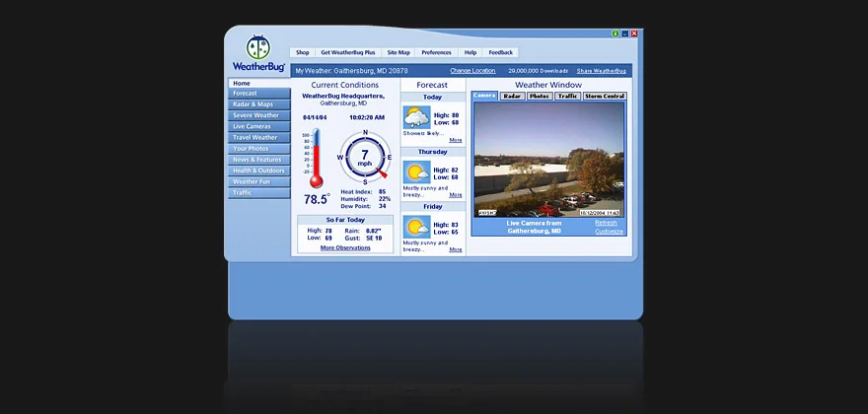Screen dimensions: 868x414
Task: Open the Shop menu
Action: (302, 52)
